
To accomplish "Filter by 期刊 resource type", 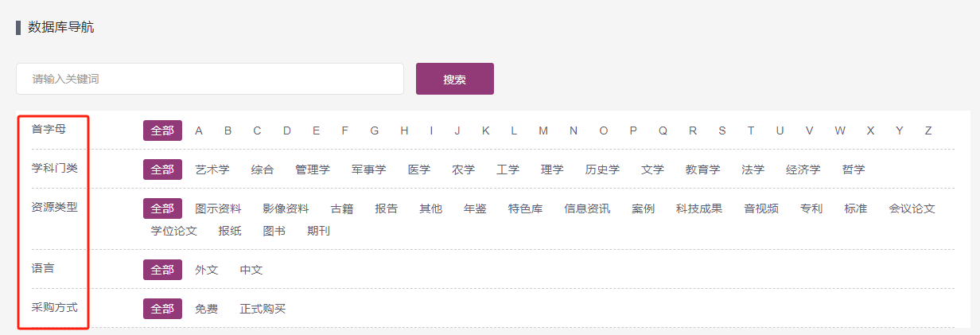I will coord(318,231).
